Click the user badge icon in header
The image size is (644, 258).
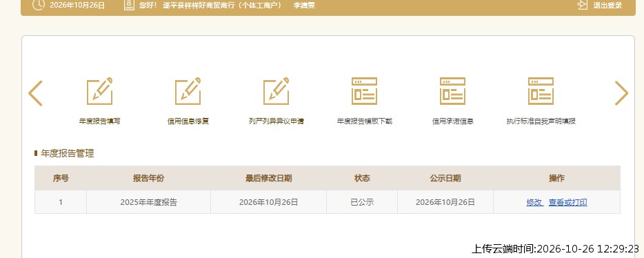pos(129,5)
